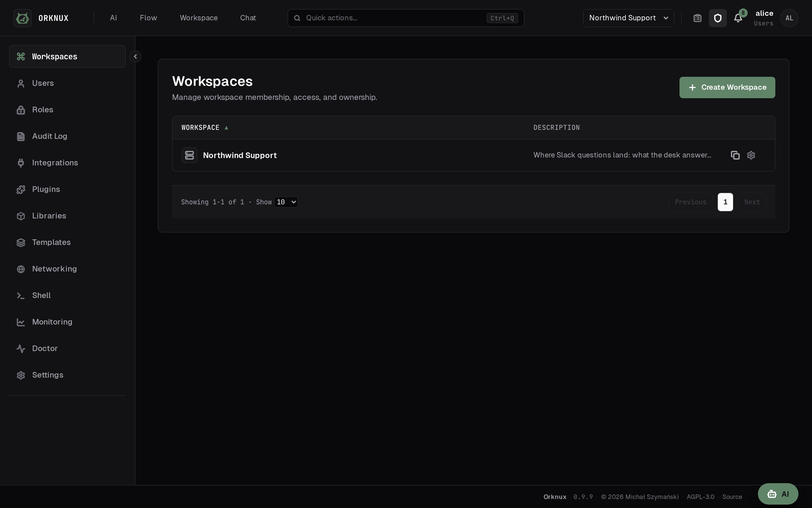
Task: Open Integrations in sidebar
Action: 67,163
